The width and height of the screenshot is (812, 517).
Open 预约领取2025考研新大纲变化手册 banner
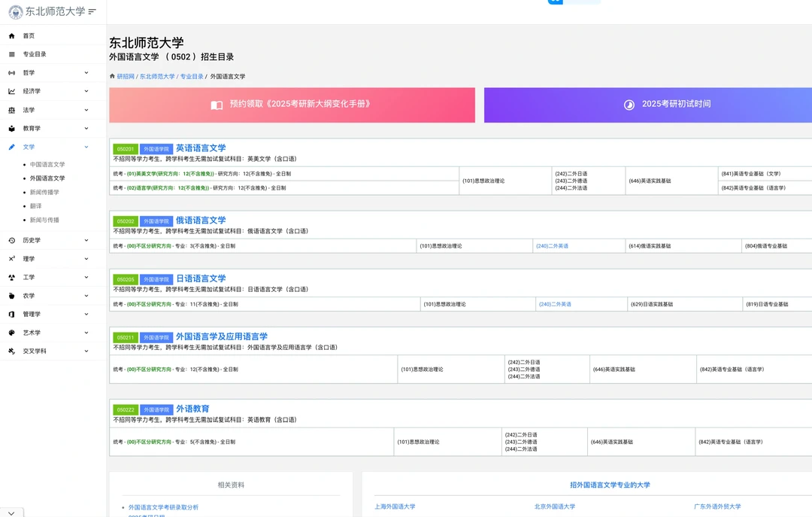(x=292, y=105)
